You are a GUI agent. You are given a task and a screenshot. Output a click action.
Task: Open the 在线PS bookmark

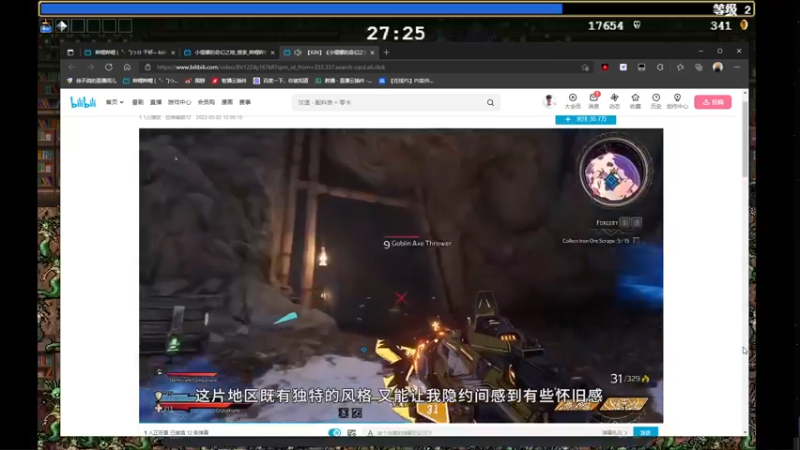[x=407, y=81]
